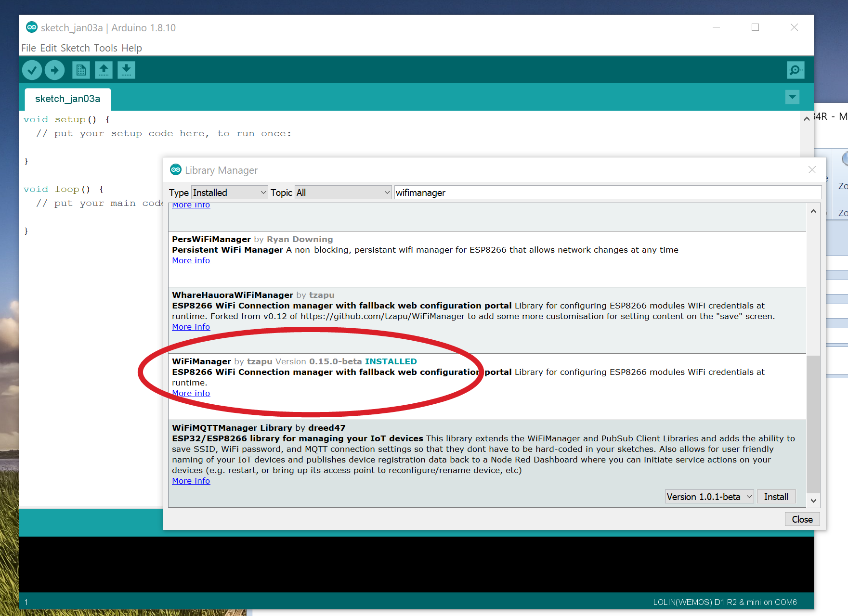Install the WiFiMQTTManager library

[x=776, y=497]
